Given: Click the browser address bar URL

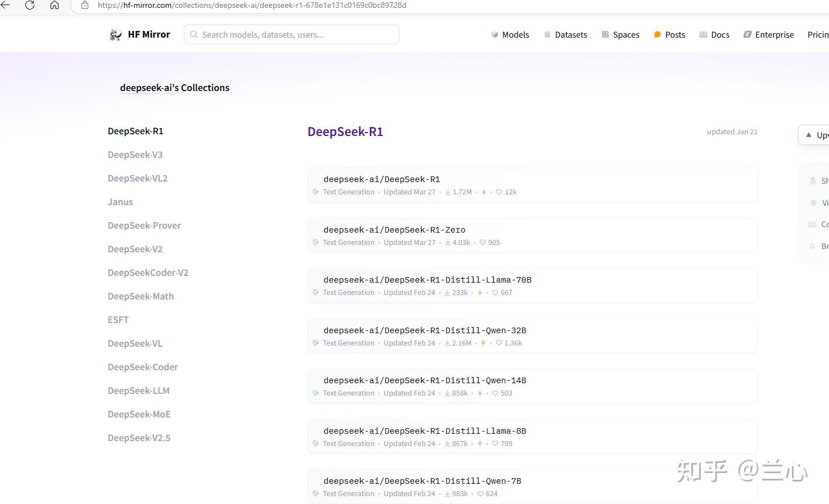Looking at the screenshot, I should 252,5.
